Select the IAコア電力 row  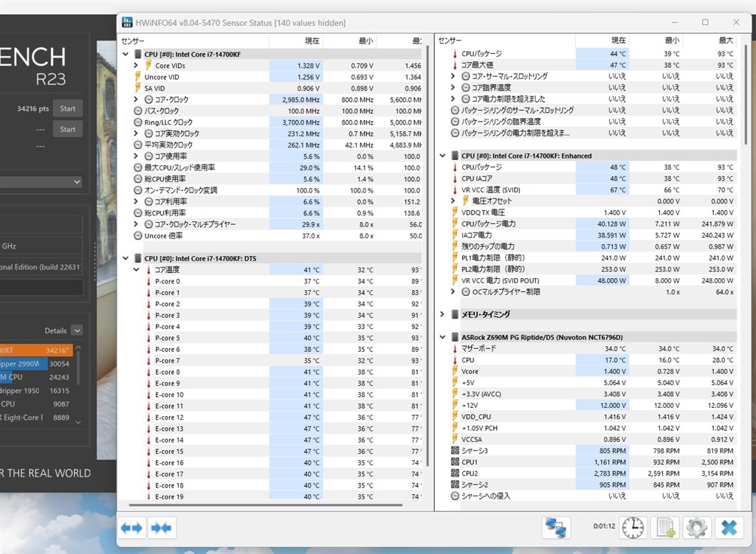pyautogui.click(x=593, y=235)
